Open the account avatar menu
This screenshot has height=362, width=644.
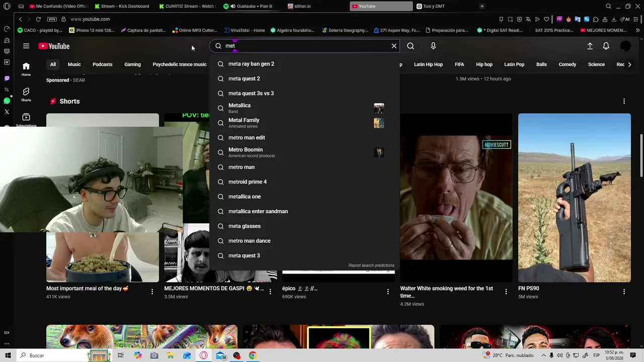(x=625, y=46)
